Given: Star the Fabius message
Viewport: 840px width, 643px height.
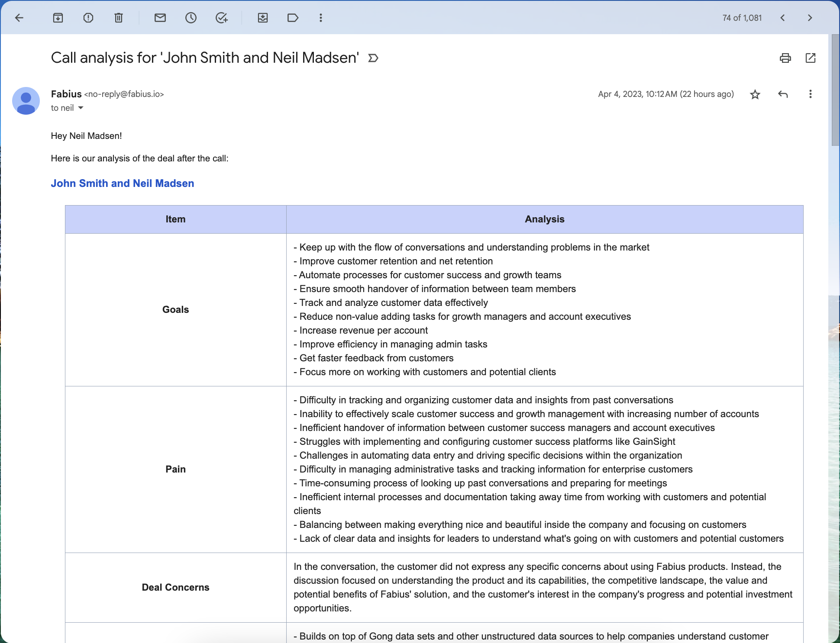Looking at the screenshot, I should (x=755, y=94).
